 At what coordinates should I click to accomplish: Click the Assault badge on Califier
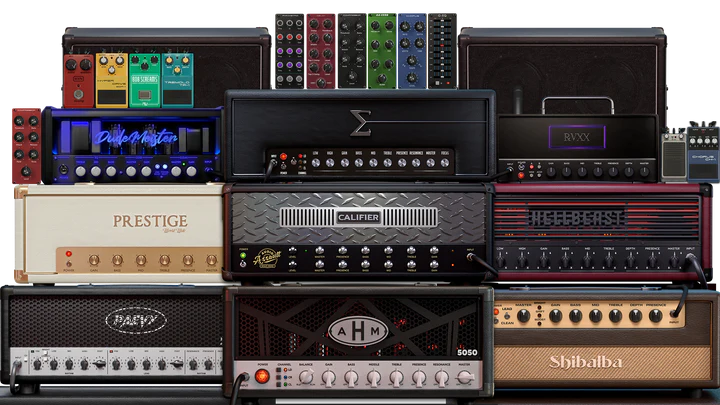pos(265,259)
